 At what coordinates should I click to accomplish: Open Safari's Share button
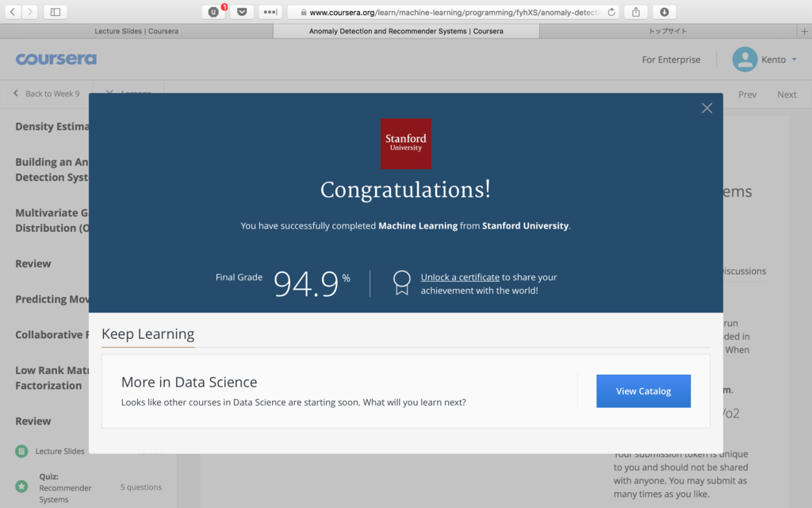coord(636,11)
